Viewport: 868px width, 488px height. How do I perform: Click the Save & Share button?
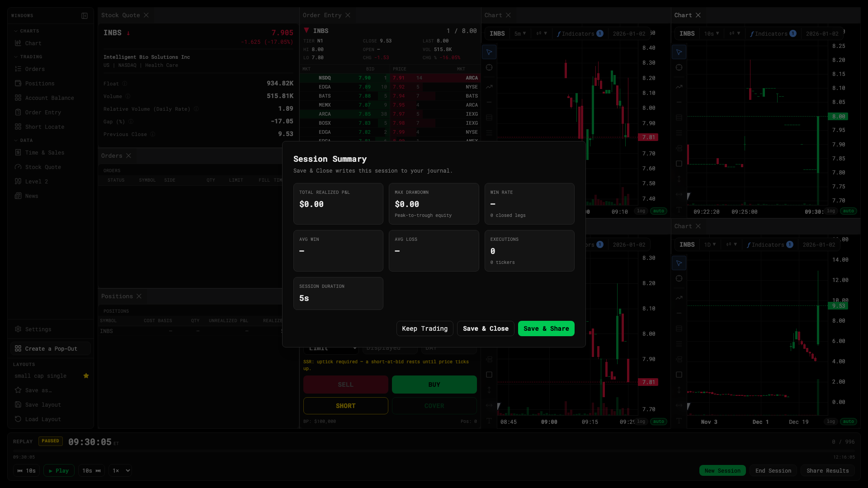pyautogui.click(x=546, y=329)
